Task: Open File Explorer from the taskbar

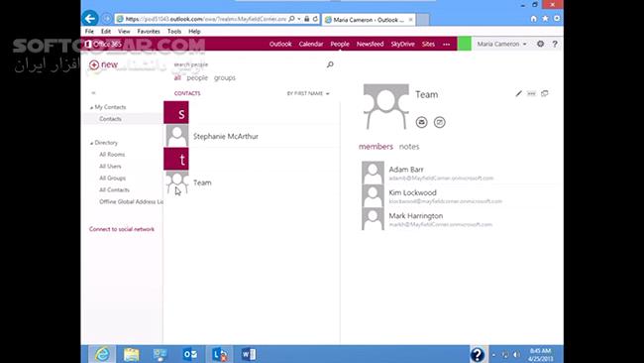Action: 132,354
